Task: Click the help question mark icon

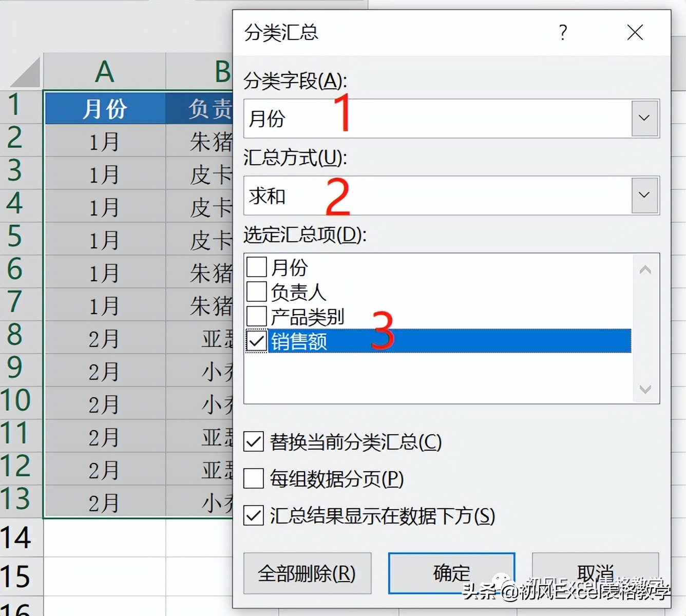Action: [x=563, y=32]
